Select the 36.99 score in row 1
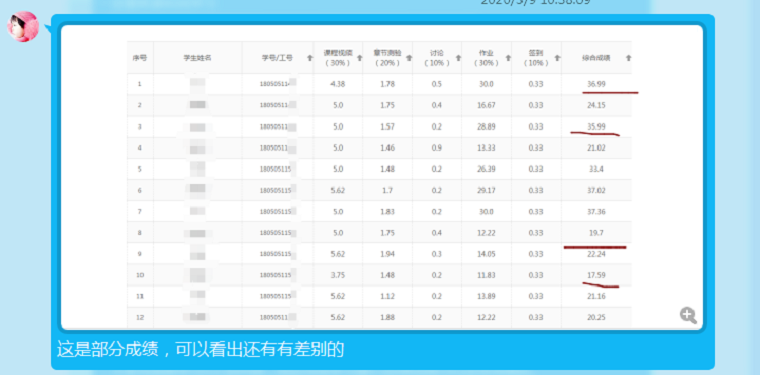The height and width of the screenshot is (375, 760). pyautogui.click(x=596, y=84)
